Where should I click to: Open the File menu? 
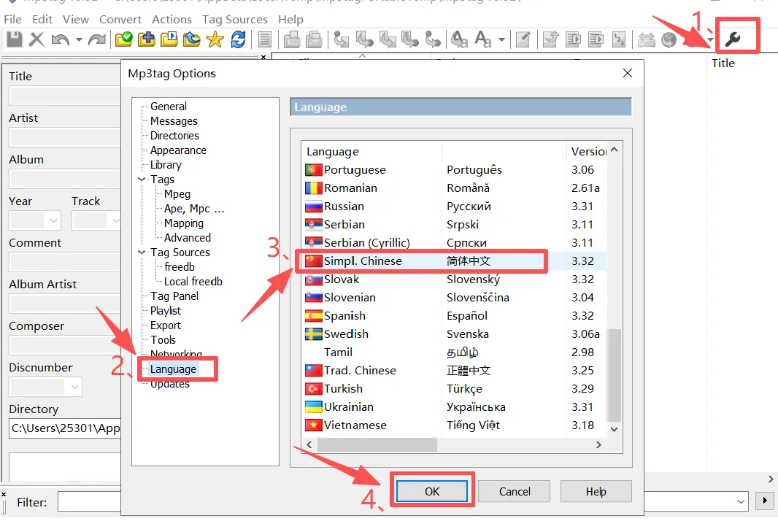click(13, 20)
